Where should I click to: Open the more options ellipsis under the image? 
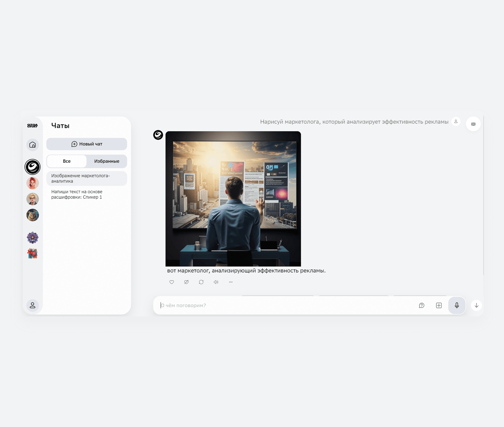[x=230, y=282]
